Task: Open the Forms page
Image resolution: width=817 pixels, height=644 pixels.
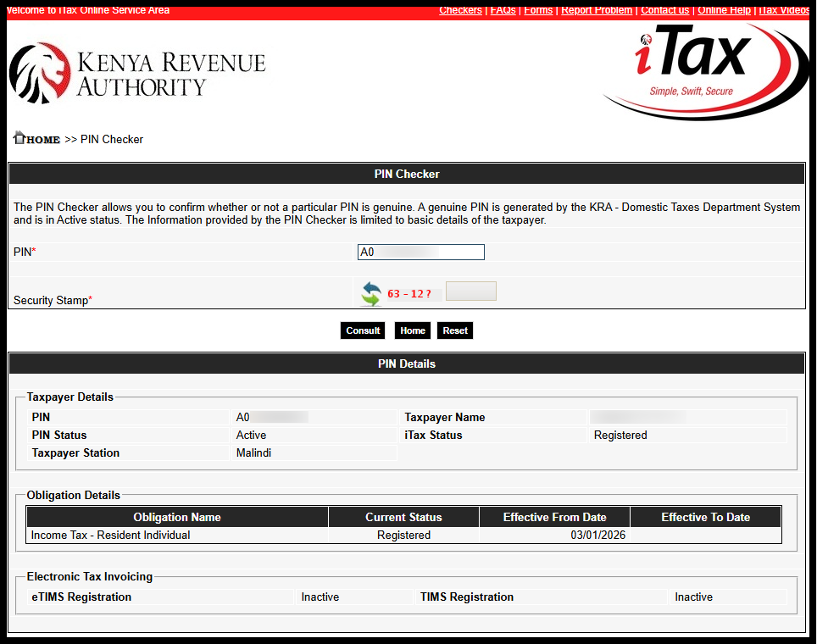Action: click(538, 10)
